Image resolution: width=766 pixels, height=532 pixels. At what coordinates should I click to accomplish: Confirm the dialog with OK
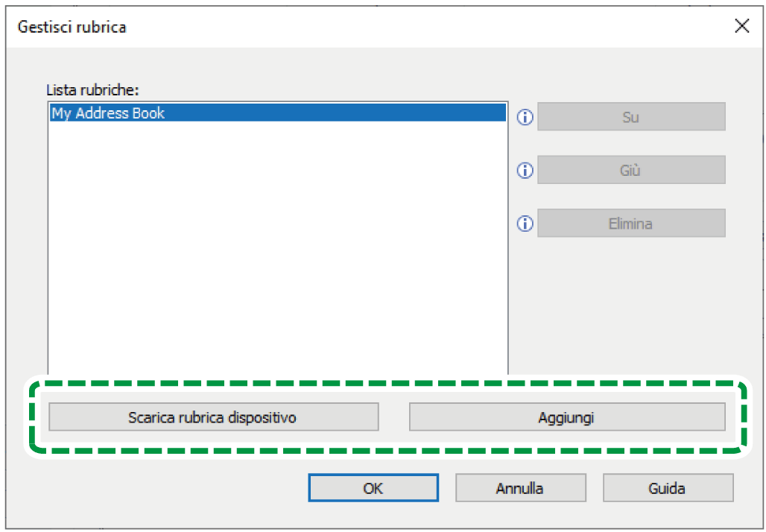point(373,488)
